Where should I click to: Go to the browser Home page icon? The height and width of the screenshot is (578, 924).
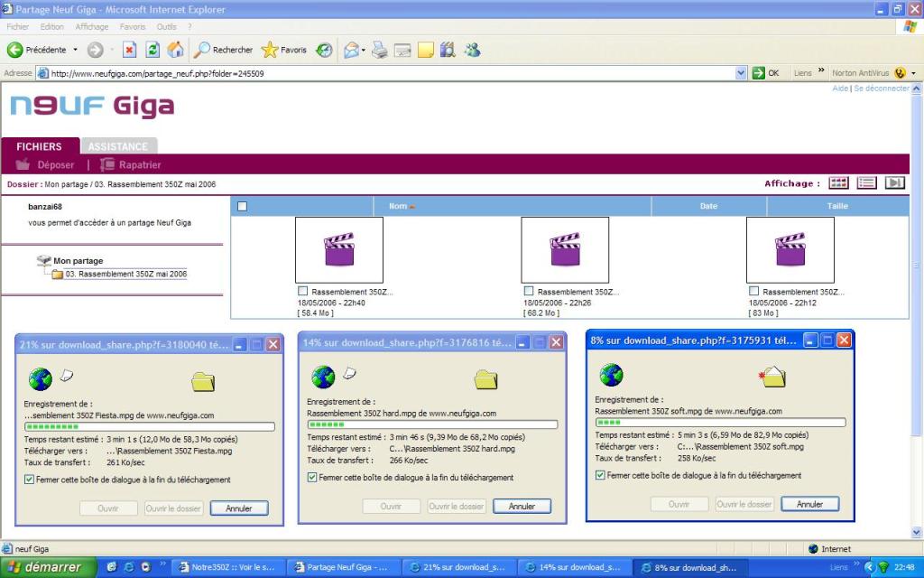175,51
